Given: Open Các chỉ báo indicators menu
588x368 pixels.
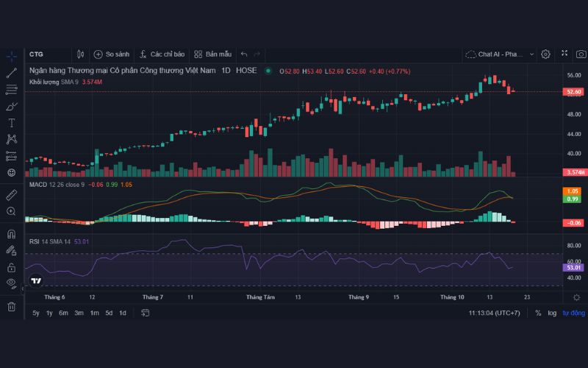Looking at the screenshot, I should pos(162,54).
